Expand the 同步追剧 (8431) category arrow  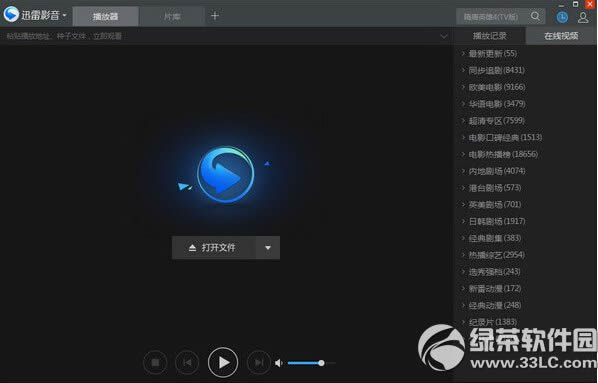point(463,70)
